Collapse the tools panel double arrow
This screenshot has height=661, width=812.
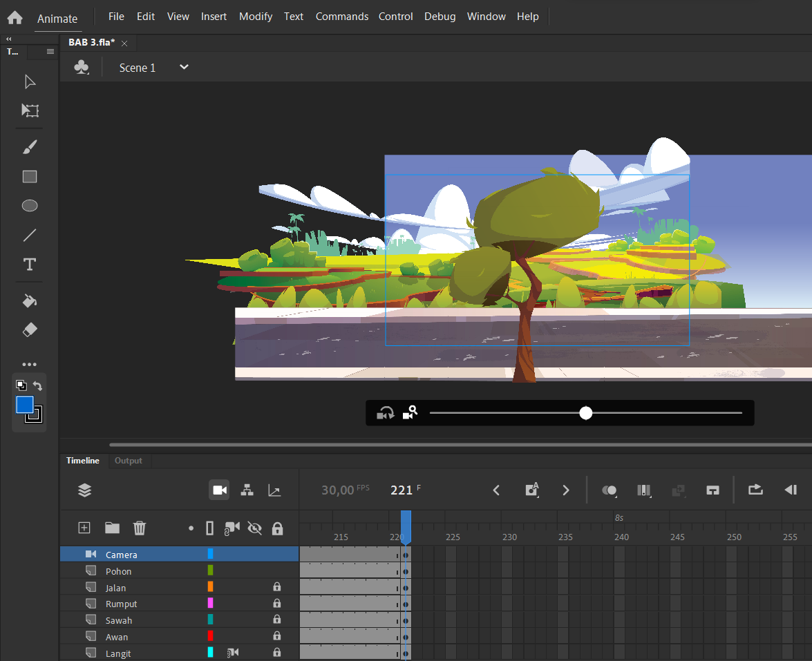[9, 39]
